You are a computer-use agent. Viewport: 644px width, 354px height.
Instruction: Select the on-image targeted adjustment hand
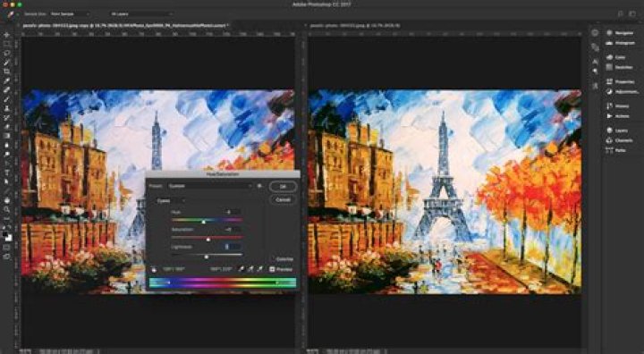click(154, 269)
